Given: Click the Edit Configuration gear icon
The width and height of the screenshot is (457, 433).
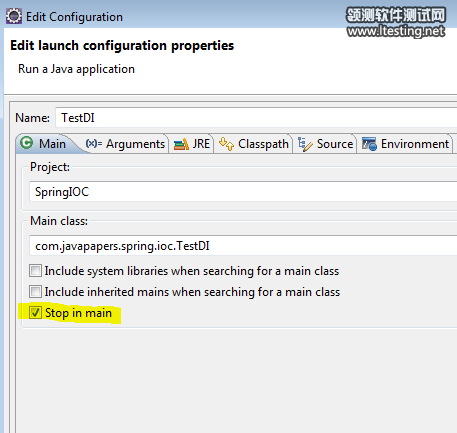Looking at the screenshot, I should coord(14,16).
